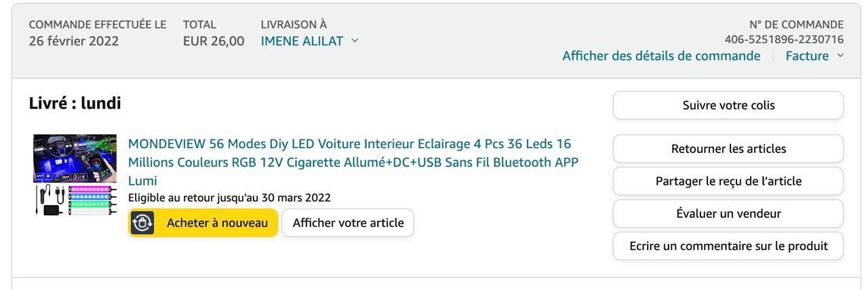
Task: Expand the chevron beside IMENE ALILAT
Action: 355,41
